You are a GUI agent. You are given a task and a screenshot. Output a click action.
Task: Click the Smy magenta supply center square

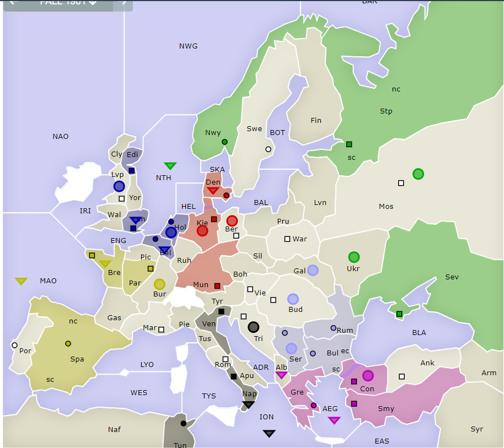pyautogui.click(x=354, y=404)
